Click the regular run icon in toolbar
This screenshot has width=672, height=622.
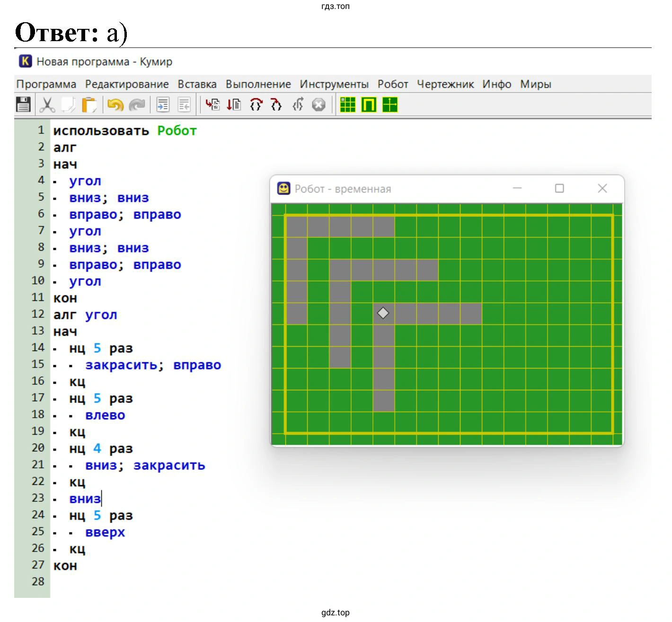point(212,105)
